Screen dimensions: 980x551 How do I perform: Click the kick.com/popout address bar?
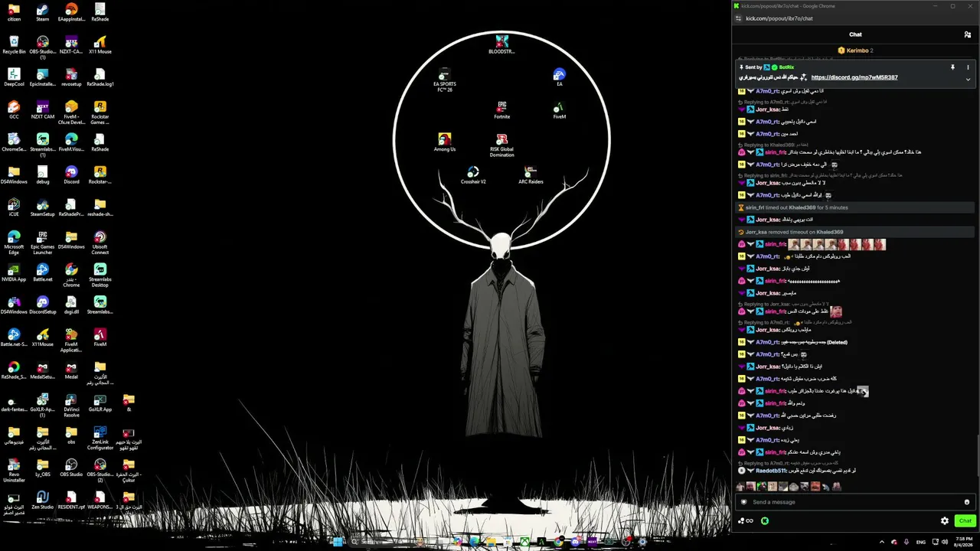pos(779,18)
